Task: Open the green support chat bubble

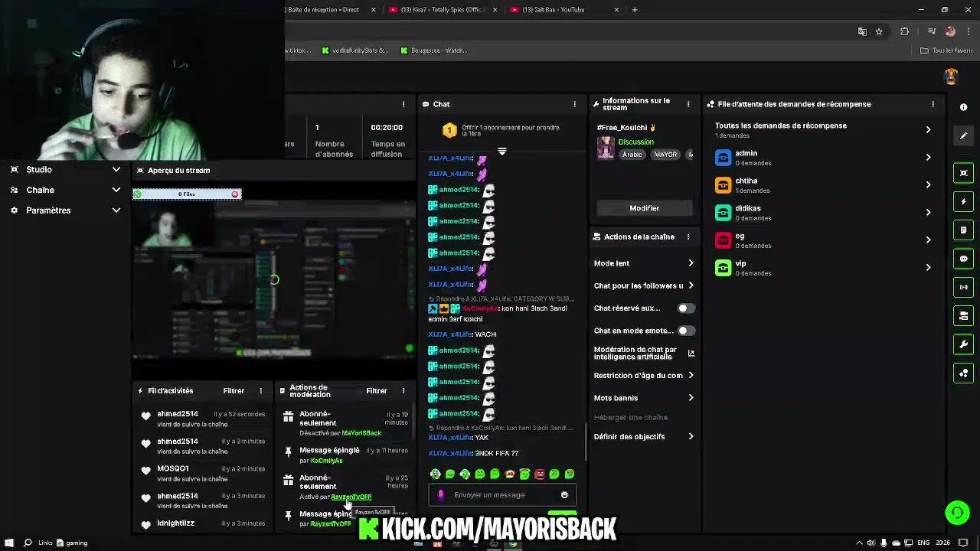Action: tap(957, 512)
